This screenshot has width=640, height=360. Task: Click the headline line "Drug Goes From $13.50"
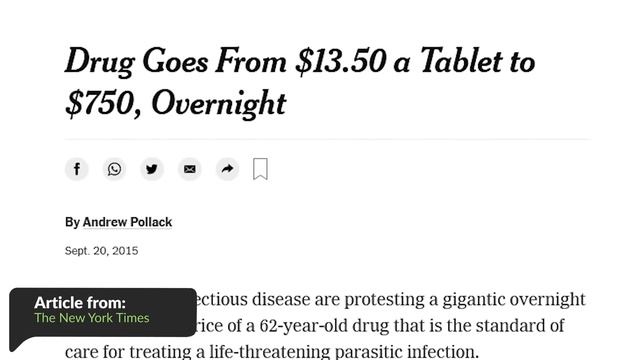[x=225, y=62]
